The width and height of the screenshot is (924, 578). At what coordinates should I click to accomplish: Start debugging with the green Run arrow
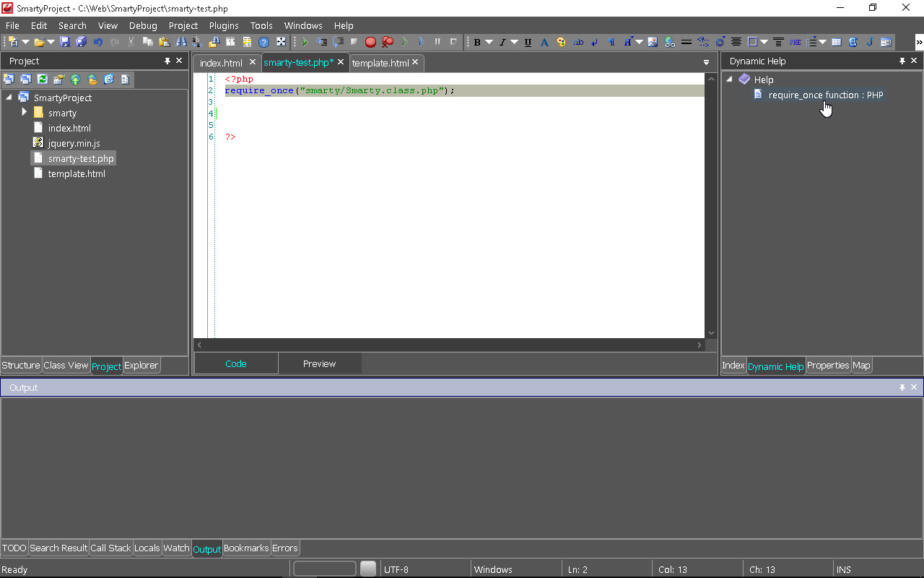(305, 42)
